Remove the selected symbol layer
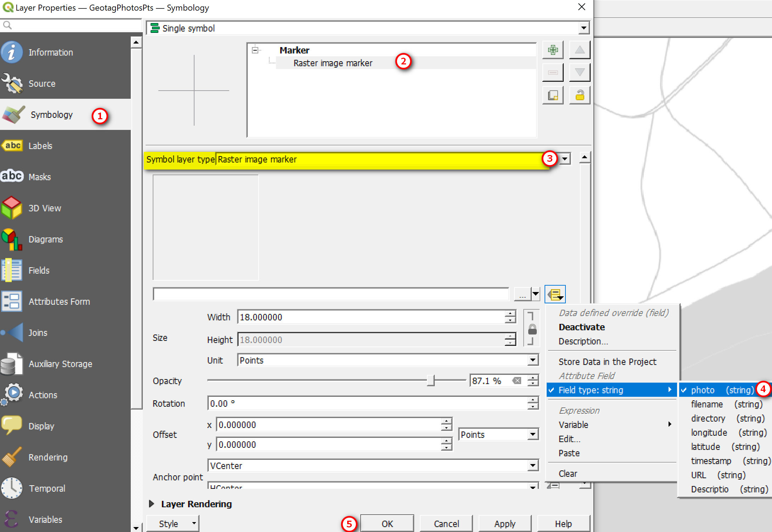The width and height of the screenshot is (772, 532). [x=553, y=72]
